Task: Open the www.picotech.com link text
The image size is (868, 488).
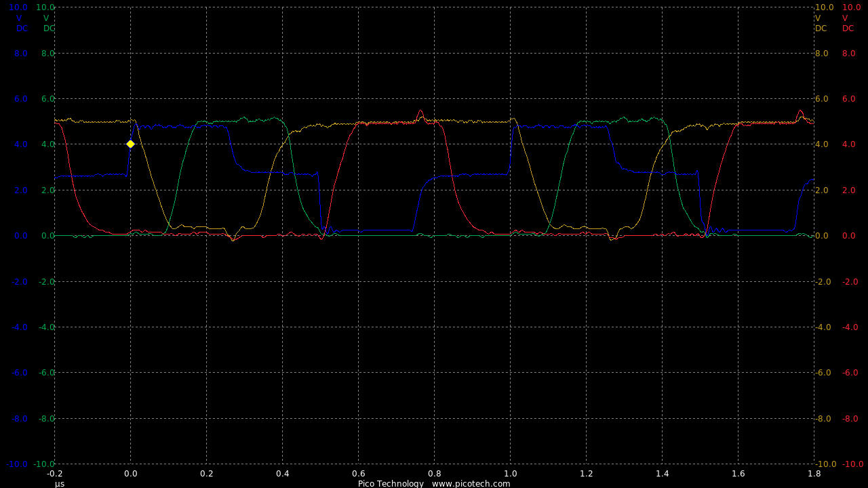Action: [471, 483]
